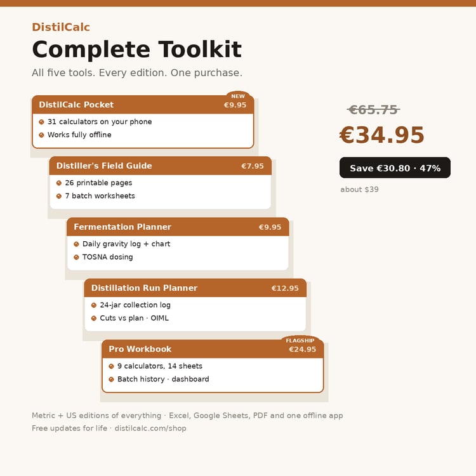476x476 pixels.
Task: Click the checkmark beside 'Batch history · dashboard'
Action: tap(112, 379)
